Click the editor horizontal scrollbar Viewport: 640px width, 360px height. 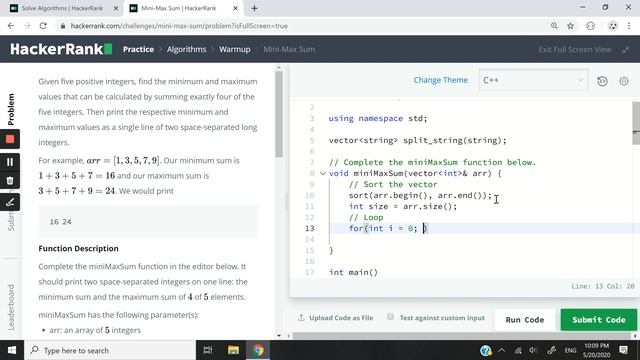tap(462, 336)
